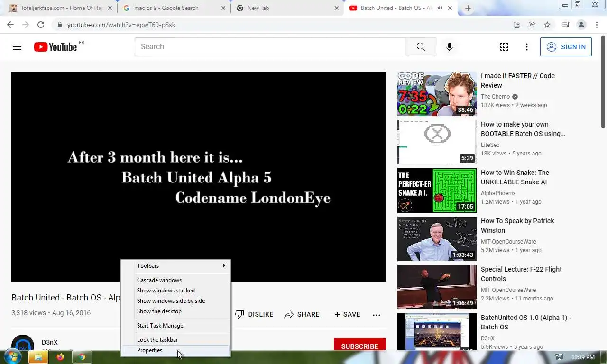This screenshot has height=364, width=607.
Task: Close the mac os 9 Google Search tab
Action: click(223, 8)
